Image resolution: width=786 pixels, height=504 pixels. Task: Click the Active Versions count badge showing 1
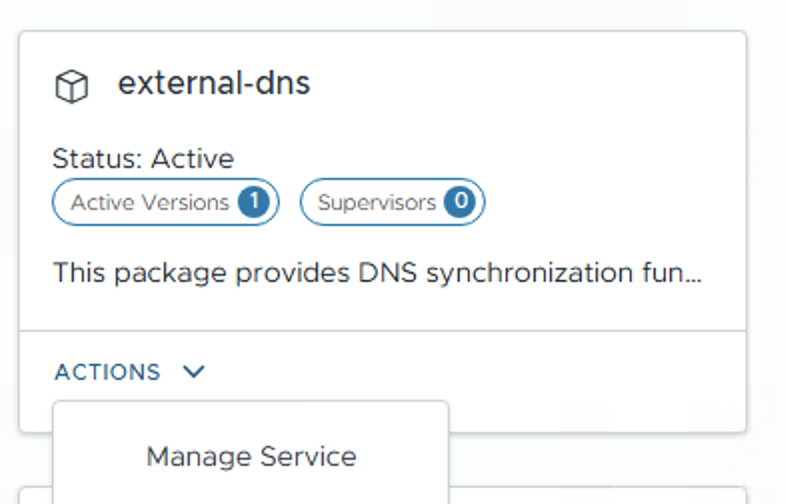pos(253,202)
